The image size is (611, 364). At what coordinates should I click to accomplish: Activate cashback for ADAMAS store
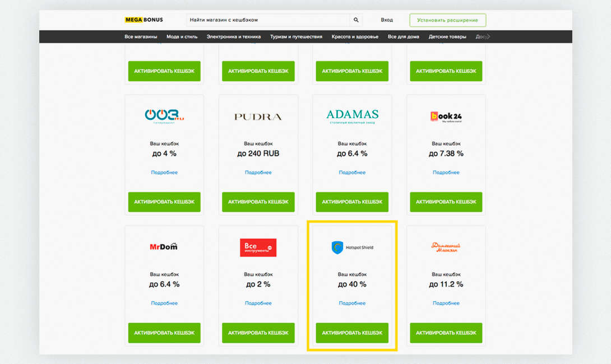[x=352, y=202]
